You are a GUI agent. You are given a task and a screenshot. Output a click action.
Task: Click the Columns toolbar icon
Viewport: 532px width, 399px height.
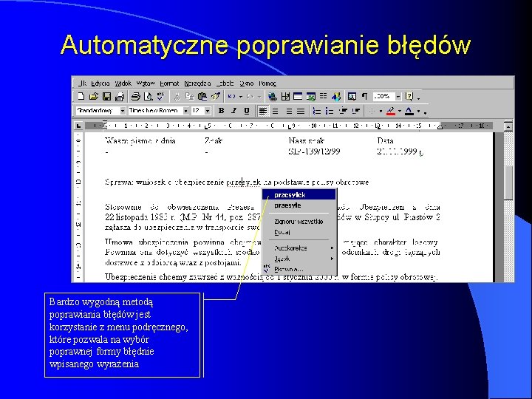click(324, 97)
